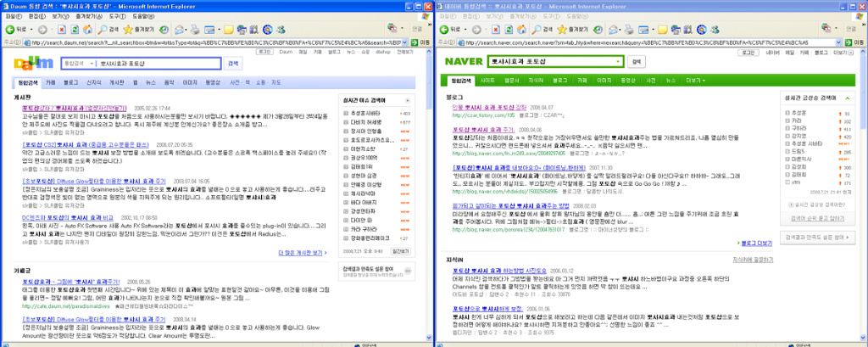
Task: Select the 카페 tab on Daum
Action: click(x=50, y=82)
